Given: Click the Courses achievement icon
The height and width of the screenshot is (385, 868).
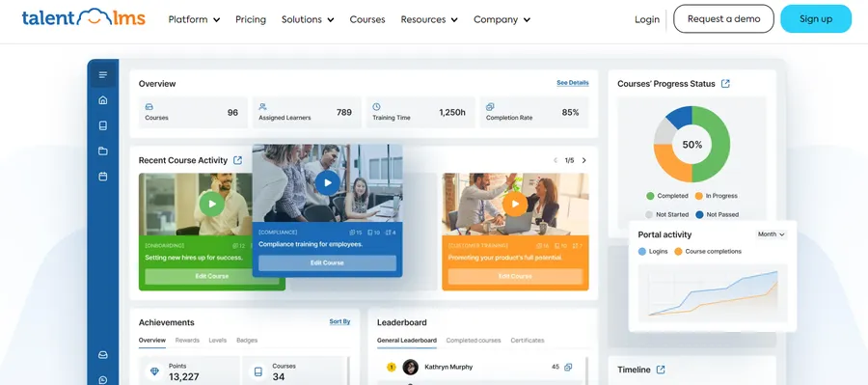Looking at the screenshot, I should point(258,371).
